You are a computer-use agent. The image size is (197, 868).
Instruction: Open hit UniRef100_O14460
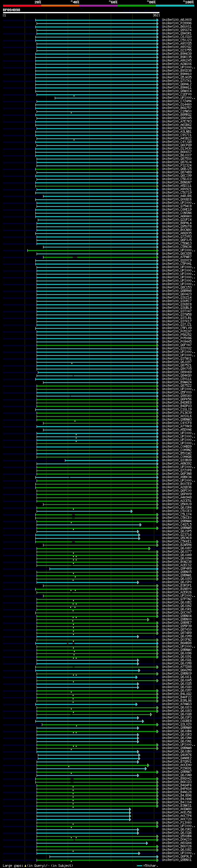click(x=177, y=104)
